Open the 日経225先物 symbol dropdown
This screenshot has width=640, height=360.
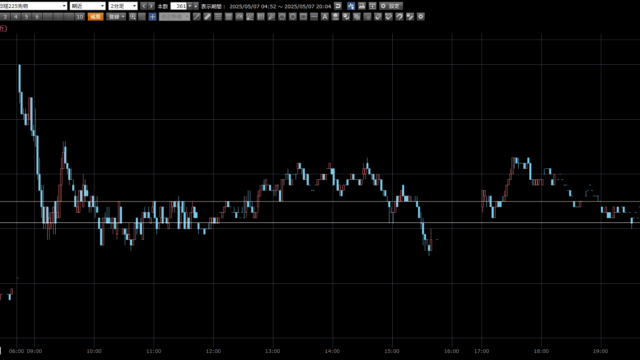[33, 6]
